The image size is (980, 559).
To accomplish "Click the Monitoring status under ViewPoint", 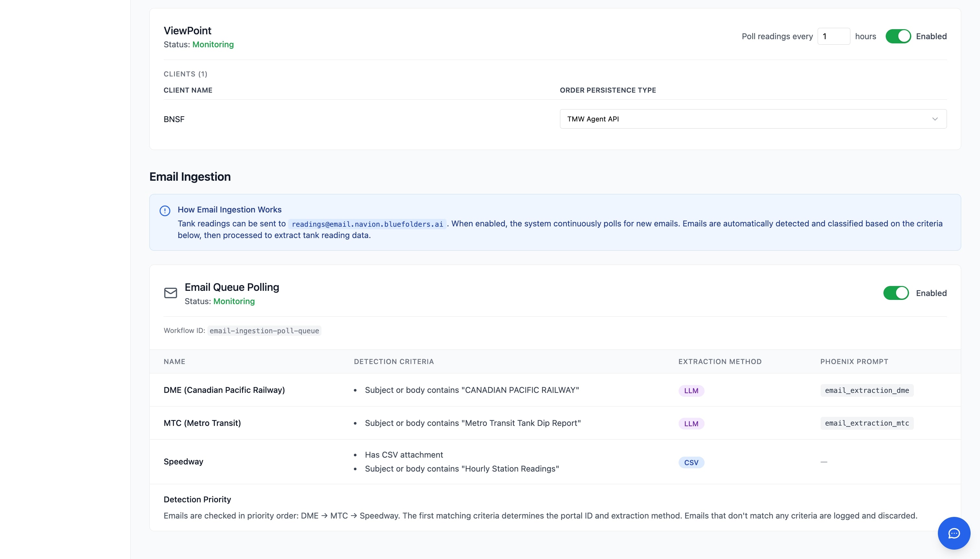I will (x=213, y=44).
